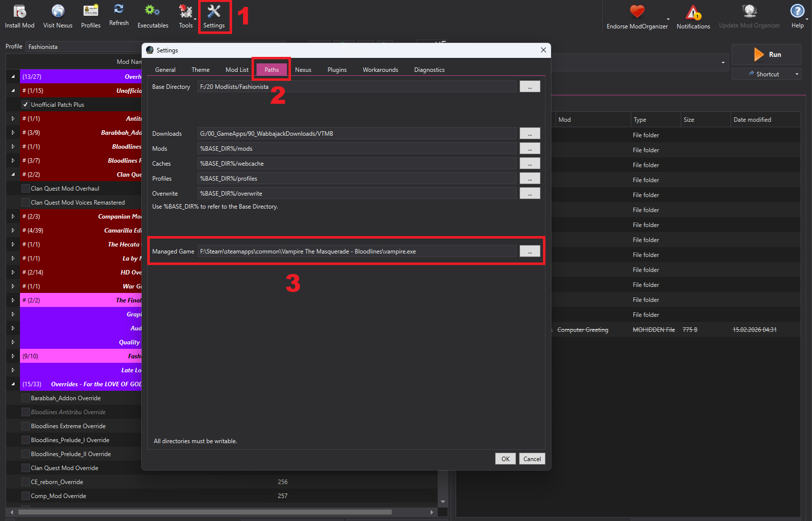Browse for the Managed Game path
This screenshot has width=812, height=521.
click(x=530, y=252)
